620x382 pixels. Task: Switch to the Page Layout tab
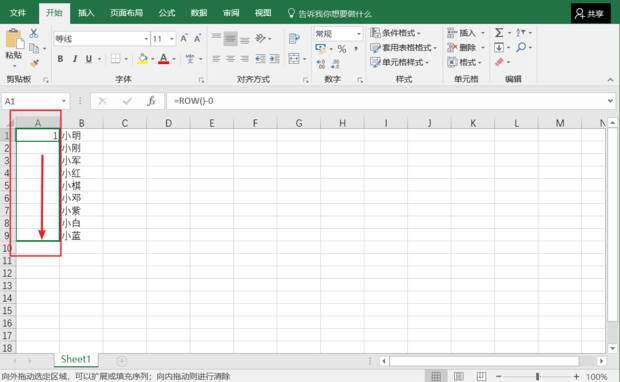(127, 13)
